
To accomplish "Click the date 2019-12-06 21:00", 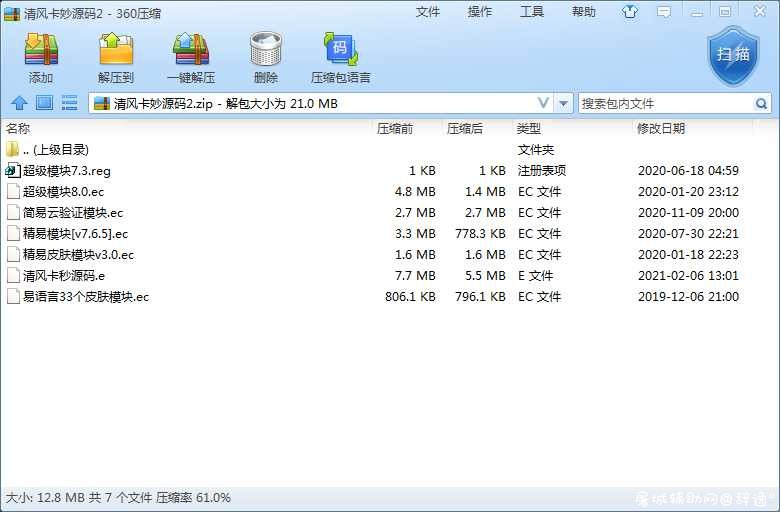I will (x=688, y=297).
